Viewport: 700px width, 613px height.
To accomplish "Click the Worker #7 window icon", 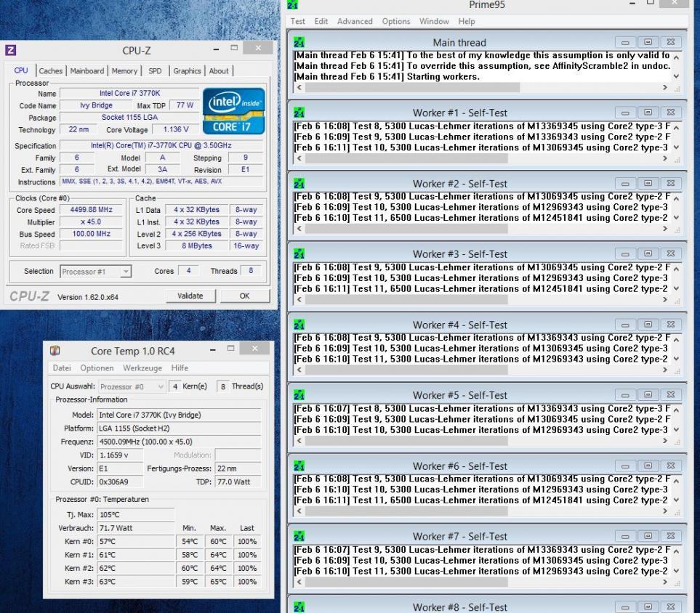I will tap(299, 536).
